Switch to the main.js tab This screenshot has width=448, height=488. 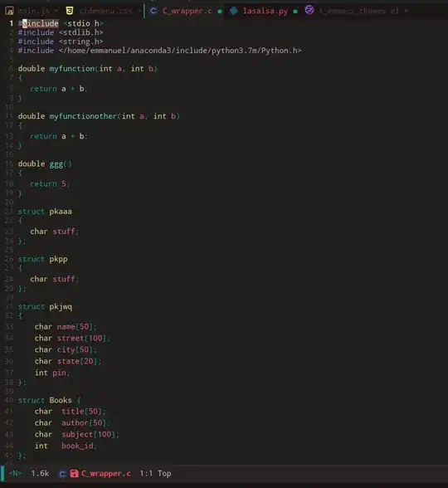pyautogui.click(x=33, y=12)
